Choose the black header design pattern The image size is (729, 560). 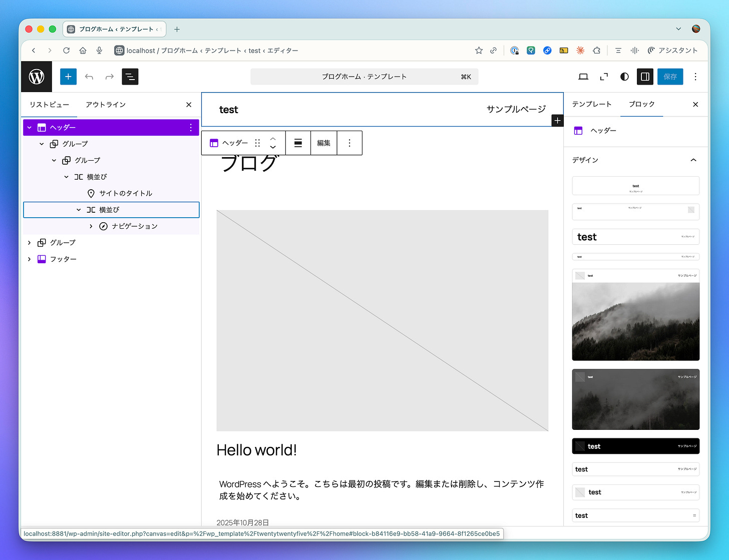(x=636, y=446)
